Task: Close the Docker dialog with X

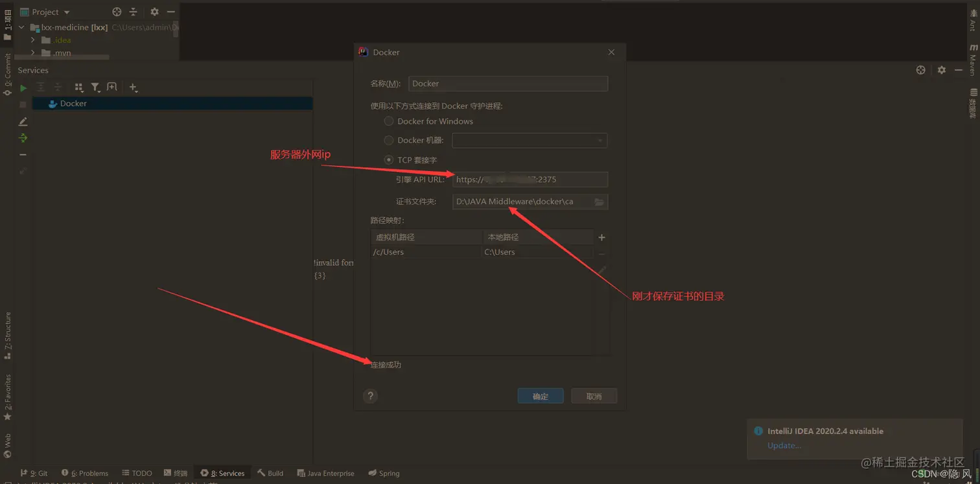Action: click(x=611, y=52)
